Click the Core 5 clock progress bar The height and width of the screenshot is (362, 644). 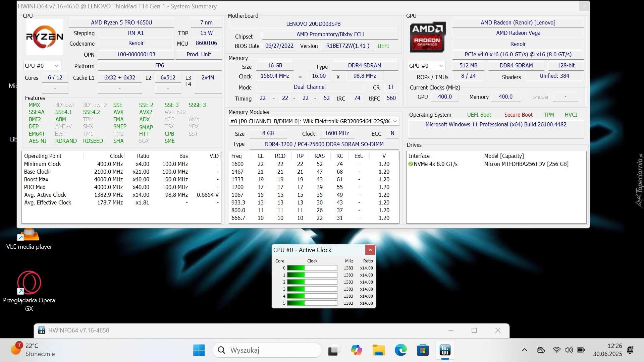click(x=312, y=303)
